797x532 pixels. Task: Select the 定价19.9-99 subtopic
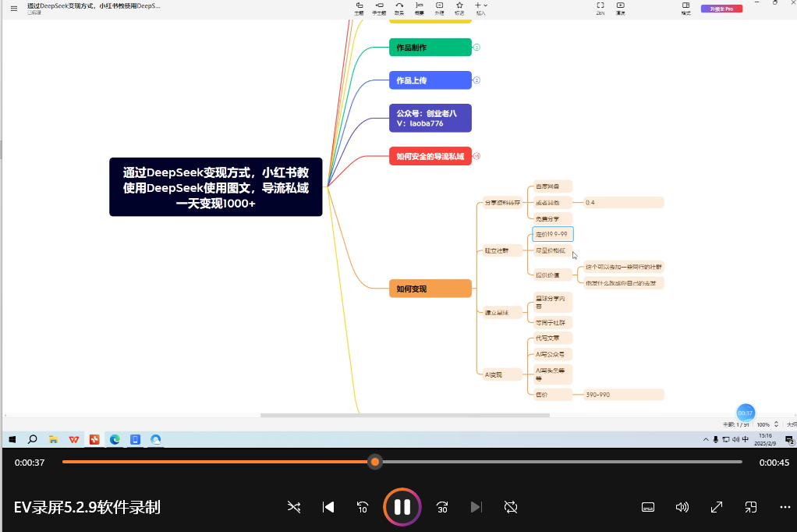tap(552, 234)
